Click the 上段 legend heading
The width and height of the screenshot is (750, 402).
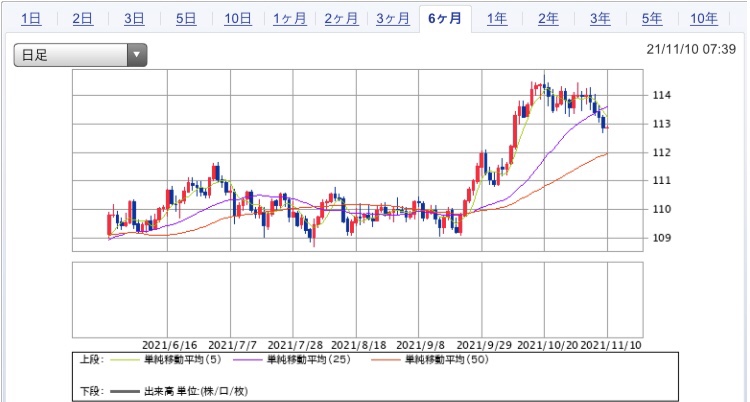(x=91, y=359)
